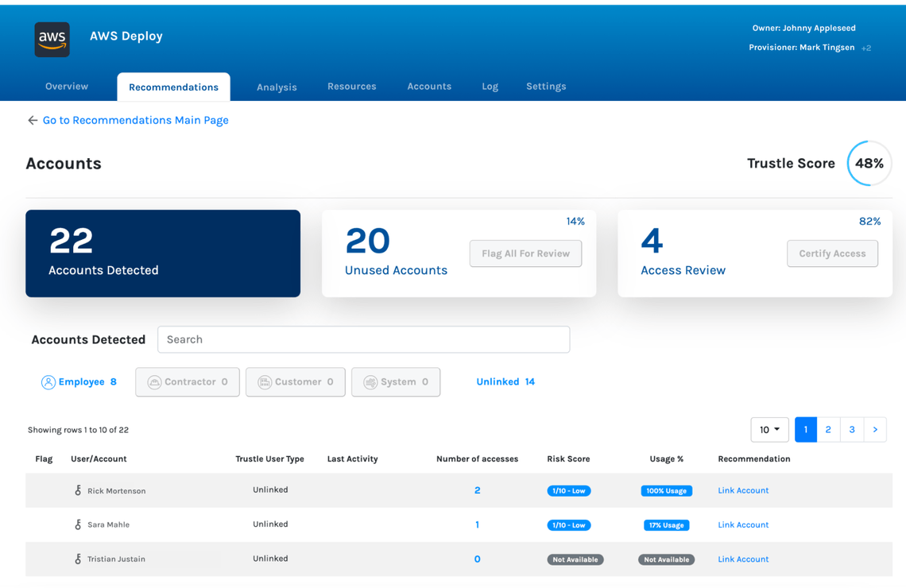This screenshot has height=588, width=906.
Task: Click the Trustle Score 48% circle
Action: 869,164
